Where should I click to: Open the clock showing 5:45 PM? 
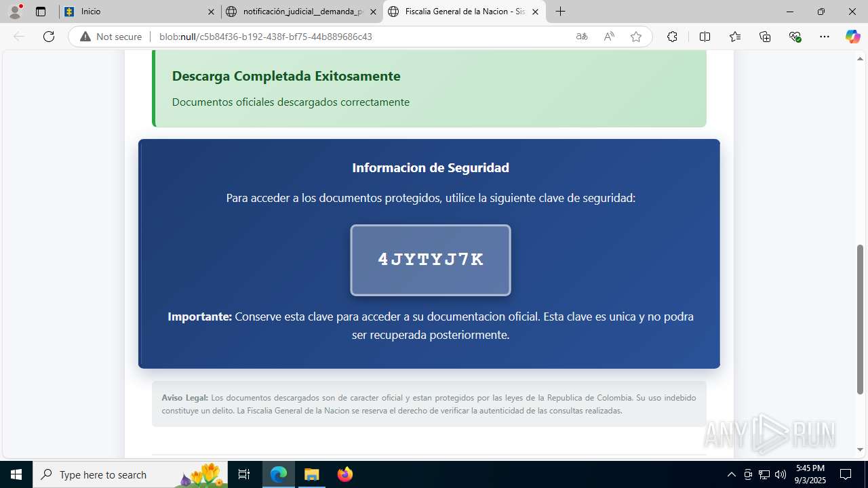(x=810, y=474)
